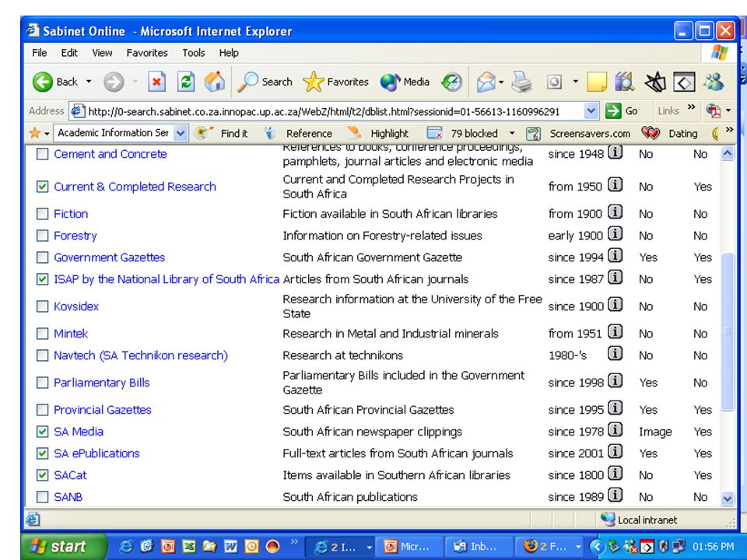
Task: Click the Windows start button
Action: click(x=64, y=546)
